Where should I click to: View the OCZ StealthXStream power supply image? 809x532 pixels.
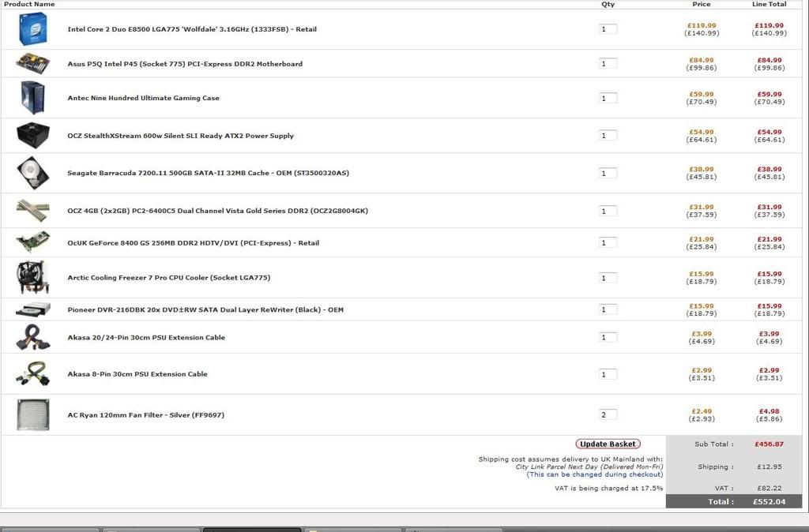click(x=33, y=135)
